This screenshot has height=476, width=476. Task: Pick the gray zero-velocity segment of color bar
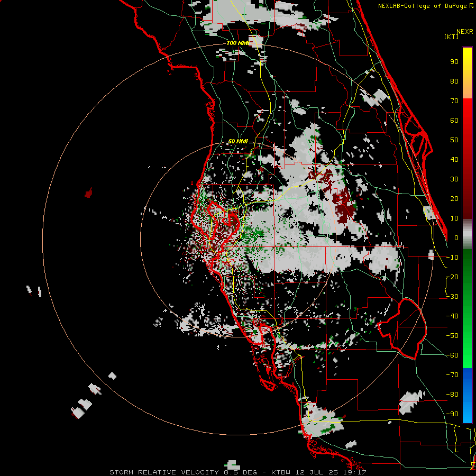tap(467, 234)
